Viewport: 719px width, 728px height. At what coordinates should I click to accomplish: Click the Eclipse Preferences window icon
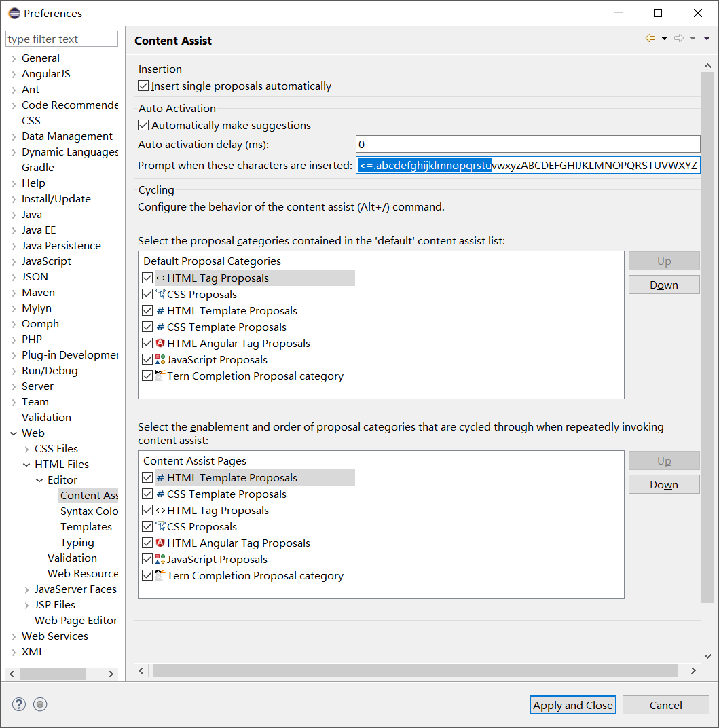[14, 13]
